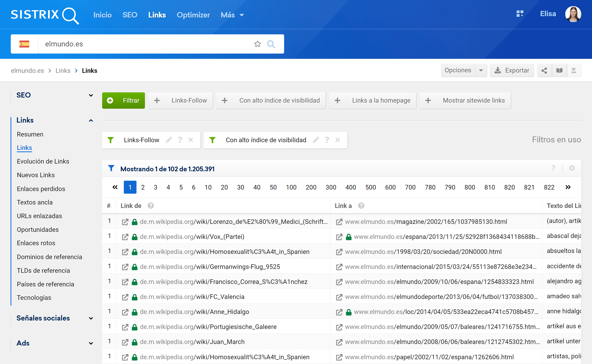The height and width of the screenshot is (364, 592).
Task: Go to results page 100
Action: (291, 187)
